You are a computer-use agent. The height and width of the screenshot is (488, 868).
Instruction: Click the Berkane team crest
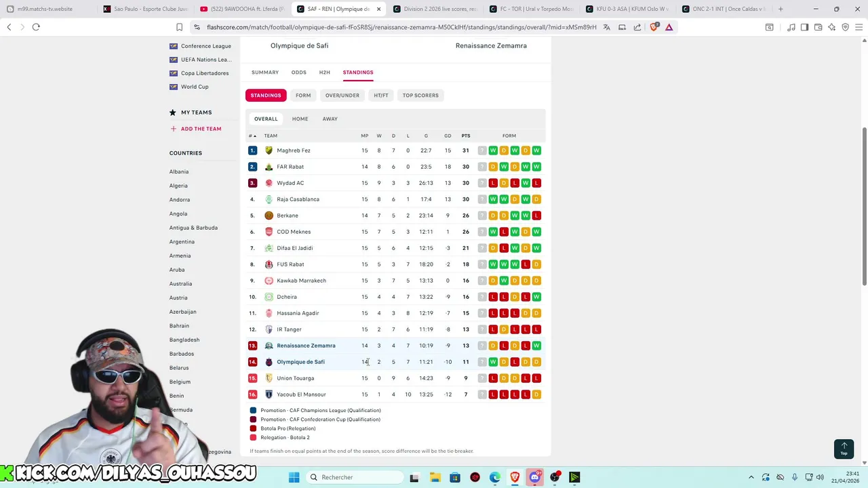pos(269,216)
